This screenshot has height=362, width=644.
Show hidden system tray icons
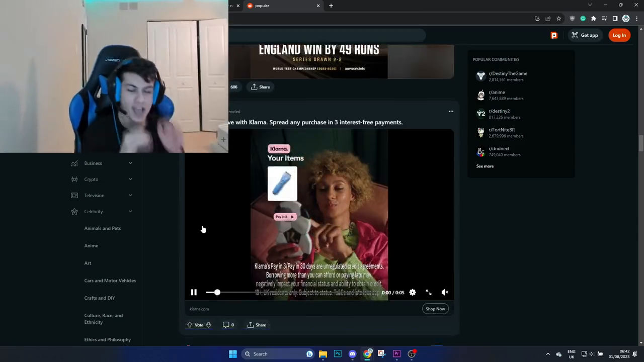pos(548,354)
